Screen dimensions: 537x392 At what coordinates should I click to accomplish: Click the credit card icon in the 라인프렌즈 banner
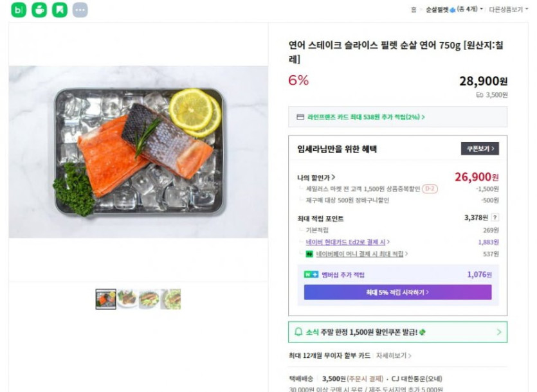point(300,117)
